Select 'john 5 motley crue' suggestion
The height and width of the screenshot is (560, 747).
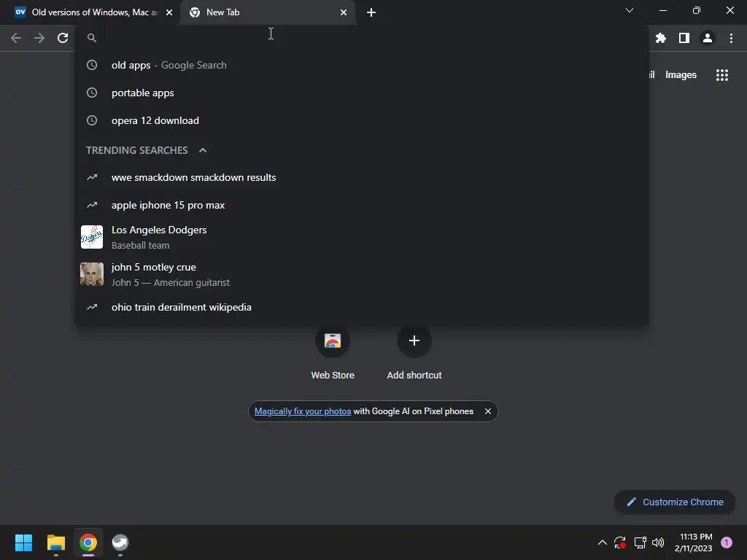pos(362,274)
